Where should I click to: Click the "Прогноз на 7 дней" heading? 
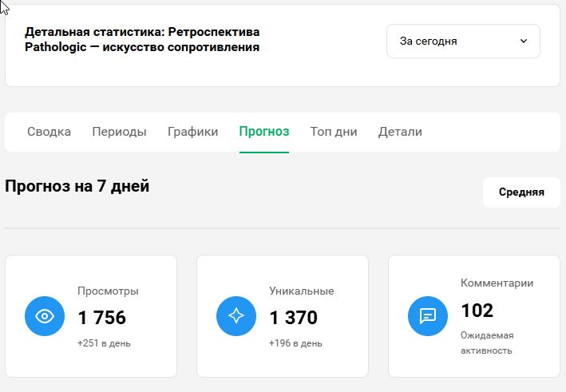click(77, 186)
